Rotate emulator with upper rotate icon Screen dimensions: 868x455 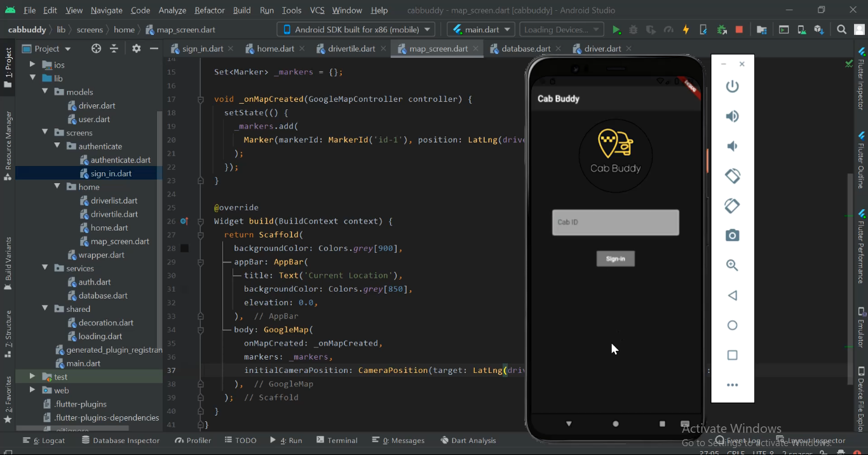pos(733,176)
